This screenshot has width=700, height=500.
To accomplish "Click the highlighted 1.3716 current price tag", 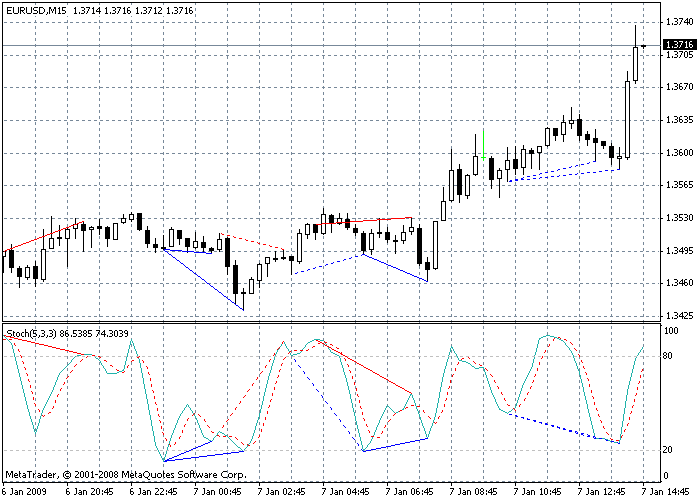I will (x=678, y=45).
